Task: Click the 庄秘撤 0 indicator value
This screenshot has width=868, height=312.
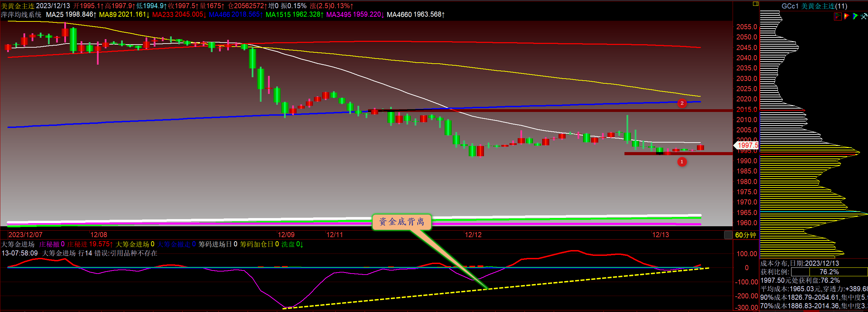Action: tap(52, 244)
